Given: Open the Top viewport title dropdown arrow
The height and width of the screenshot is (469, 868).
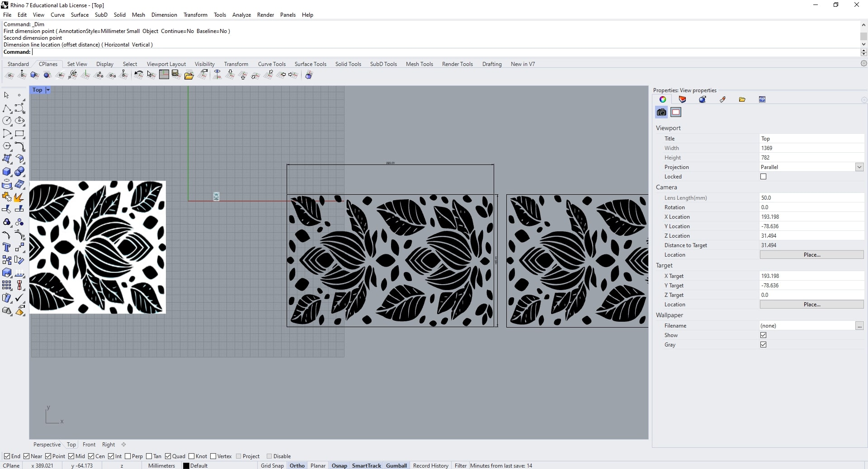Looking at the screenshot, I should click(x=48, y=90).
